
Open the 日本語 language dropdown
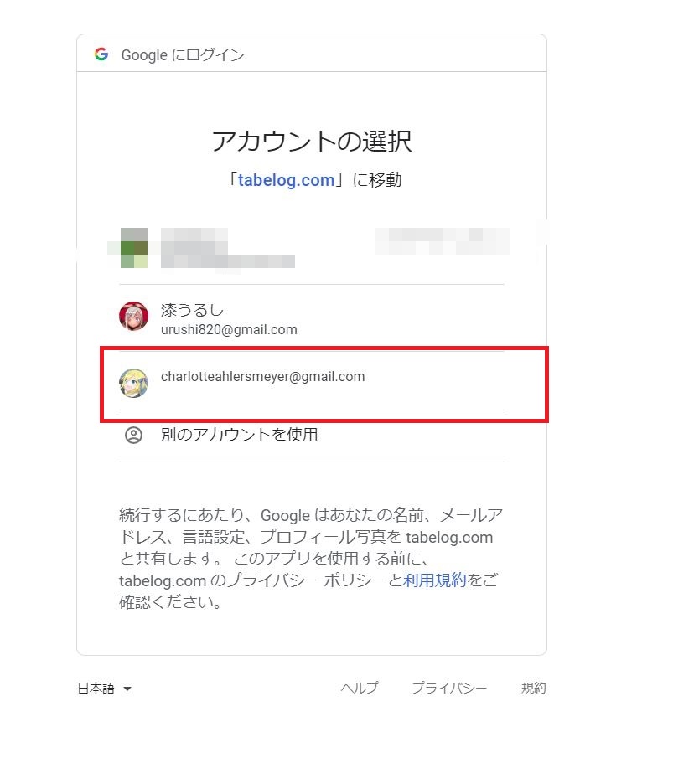click(104, 688)
